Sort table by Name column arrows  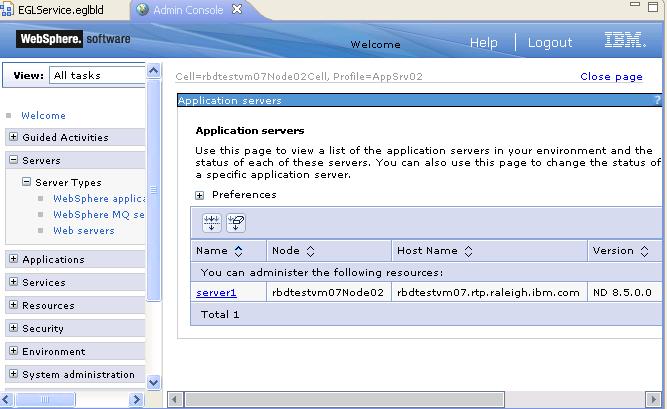click(239, 251)
